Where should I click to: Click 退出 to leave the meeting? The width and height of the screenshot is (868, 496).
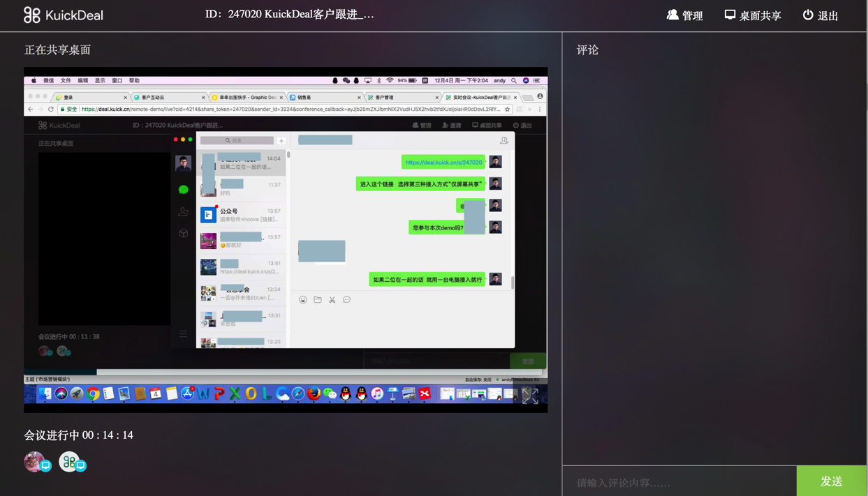[x=820, y=15]
